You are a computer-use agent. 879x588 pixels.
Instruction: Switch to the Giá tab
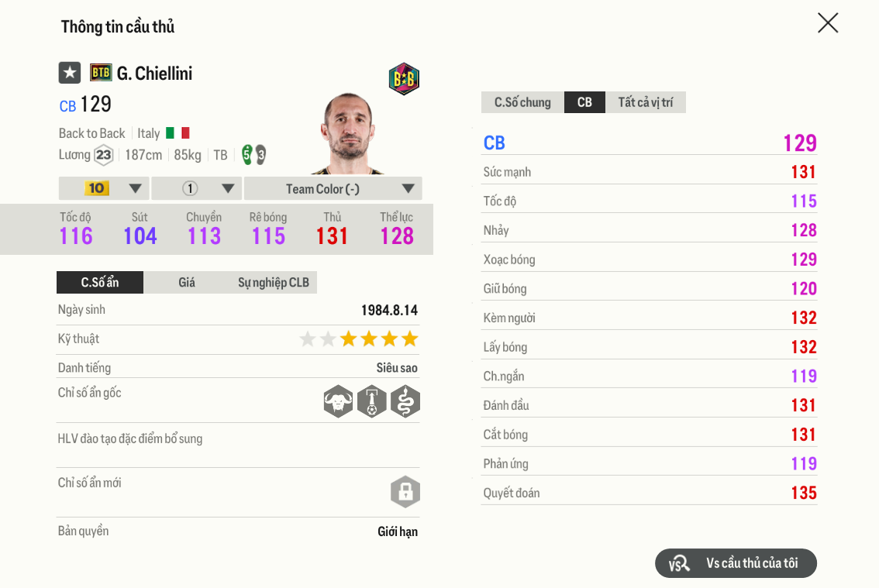(x=187, y=283)
